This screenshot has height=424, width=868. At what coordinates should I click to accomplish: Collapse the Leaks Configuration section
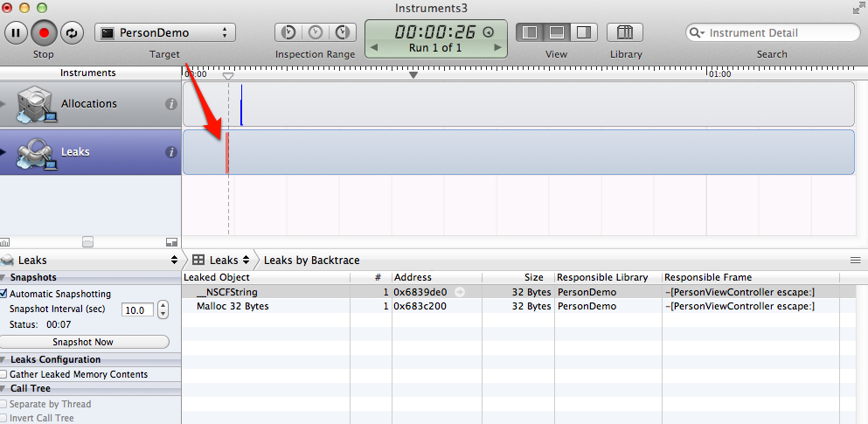pyautogui.click(x=3, y=360)
